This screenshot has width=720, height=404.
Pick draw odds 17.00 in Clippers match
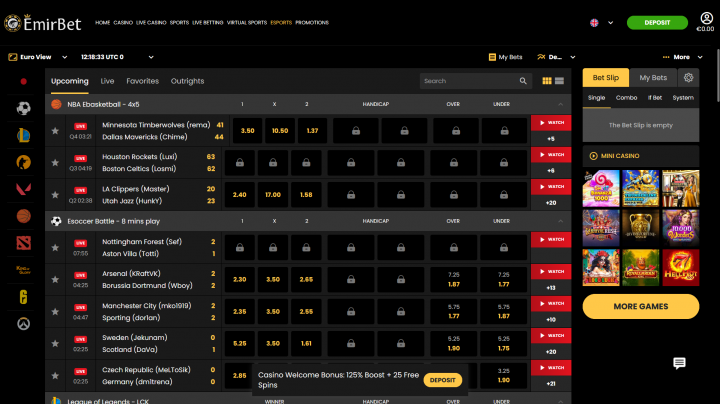tap(273, 195)
